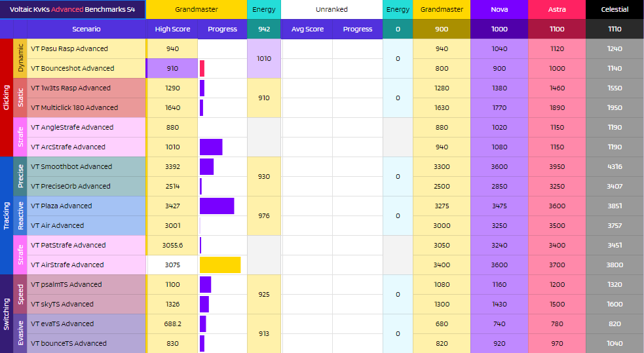Click the VT 1w3ts Rasp Advanced row name
This screenshot has width=644, height=353.
click(x=86, y=88)
